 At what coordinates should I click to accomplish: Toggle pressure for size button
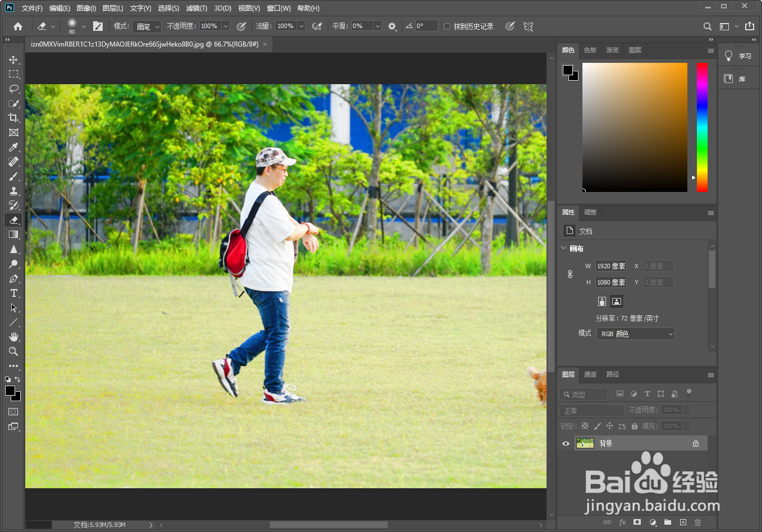[x=509, y=26]
